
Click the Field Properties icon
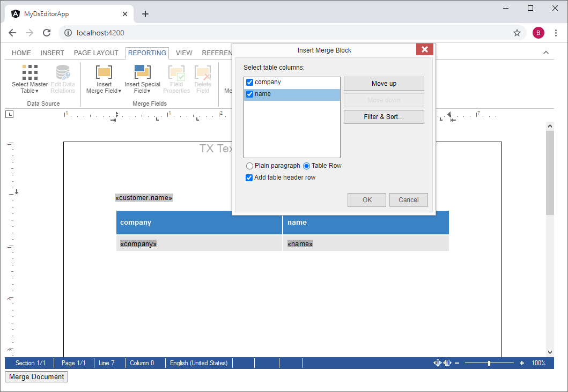point(176,79)
